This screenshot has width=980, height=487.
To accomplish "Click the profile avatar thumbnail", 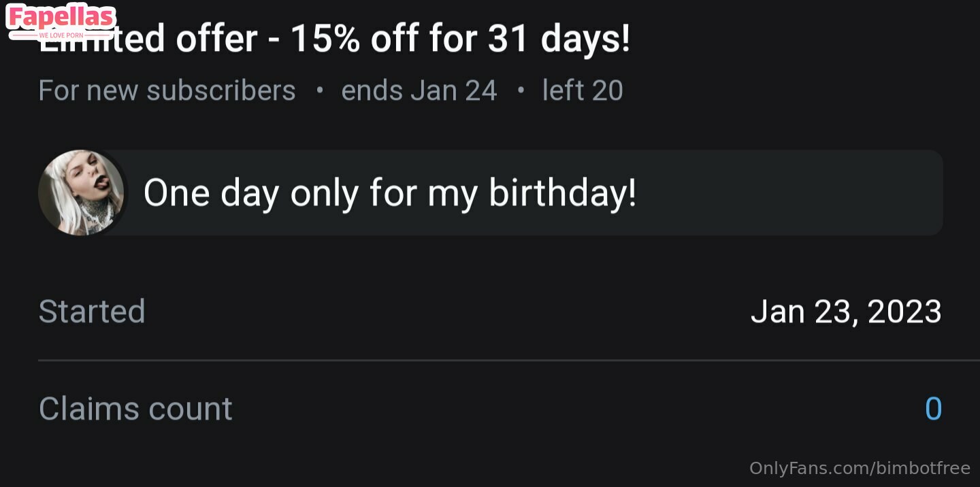I will pos(81,192).
